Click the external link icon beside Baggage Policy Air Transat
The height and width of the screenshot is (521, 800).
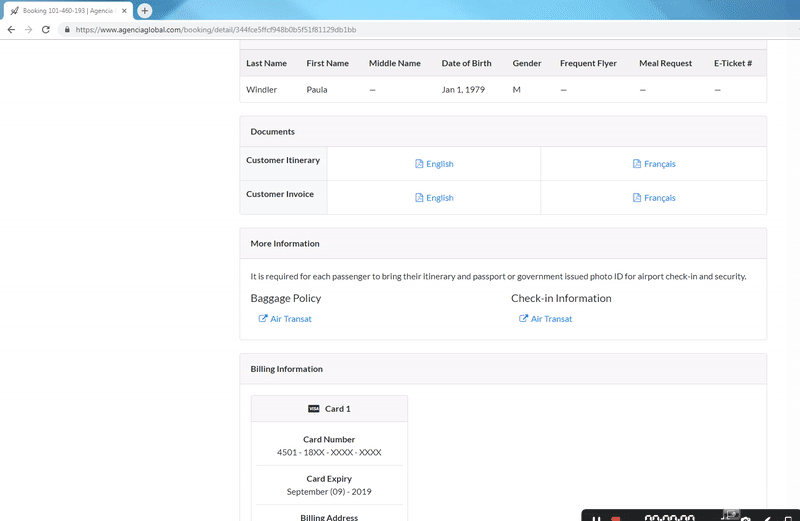tap(263, 319)
